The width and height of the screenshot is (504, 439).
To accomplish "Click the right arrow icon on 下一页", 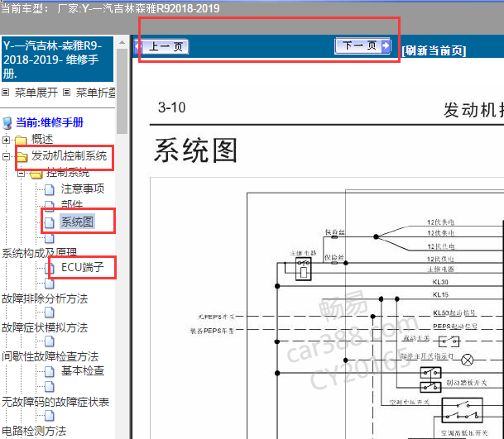I will [x=386, y=45].
